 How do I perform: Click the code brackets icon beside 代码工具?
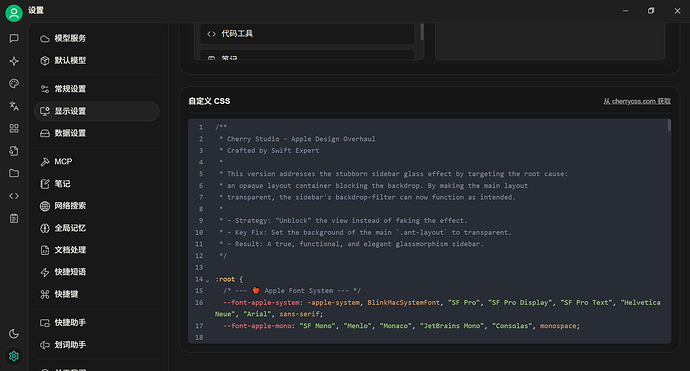coord(211,34)
